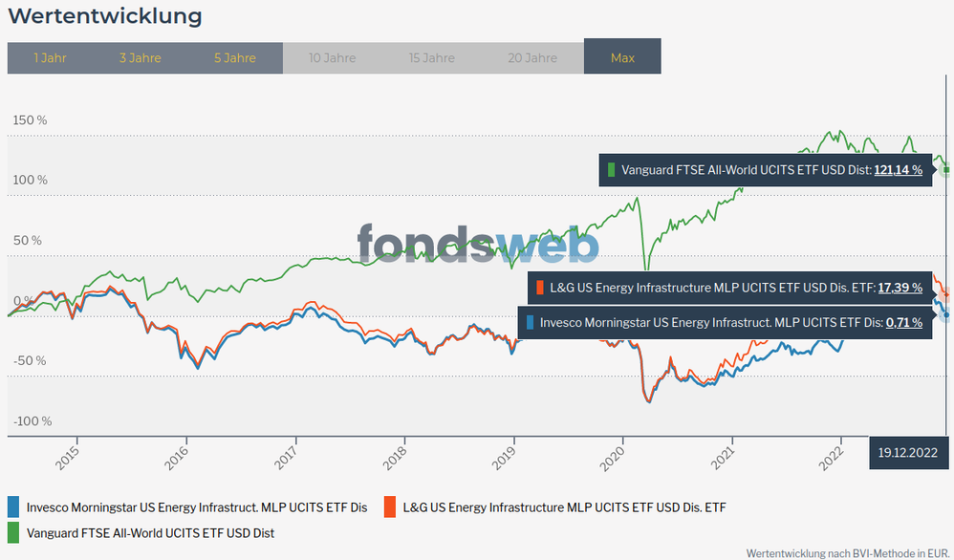
Task: Choose the 5 Jahre period tab
Action: [235, 58]
